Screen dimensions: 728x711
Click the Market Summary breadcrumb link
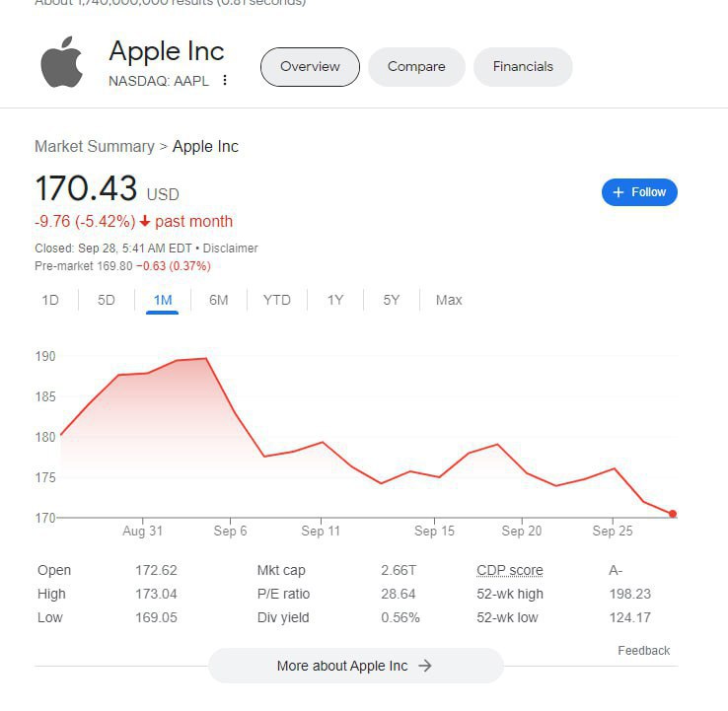click(x=94, y=146)
